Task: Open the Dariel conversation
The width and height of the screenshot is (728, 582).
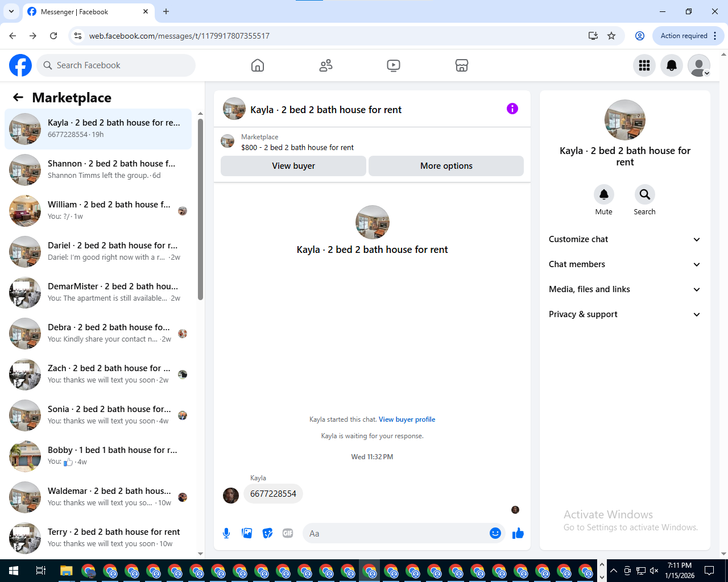Action: [x=98, y=252]
